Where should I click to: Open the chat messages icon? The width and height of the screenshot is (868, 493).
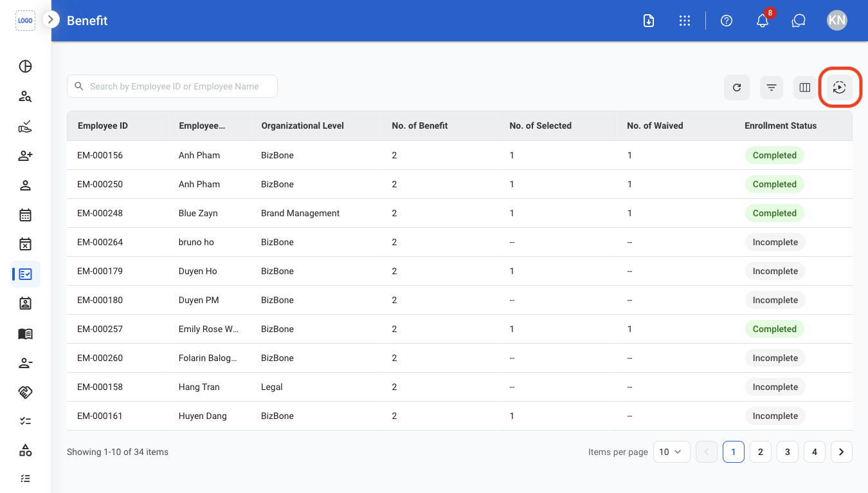(x=799, y=21)
